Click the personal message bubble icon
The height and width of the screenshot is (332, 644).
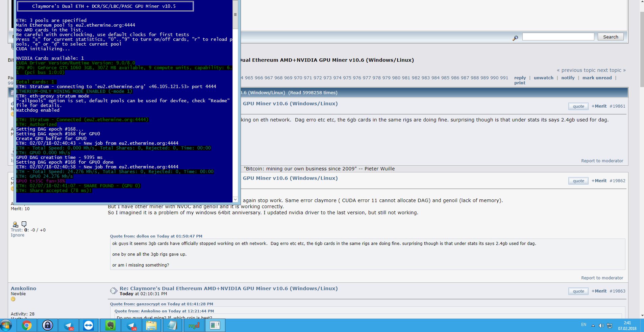click(x=24, y=224)
